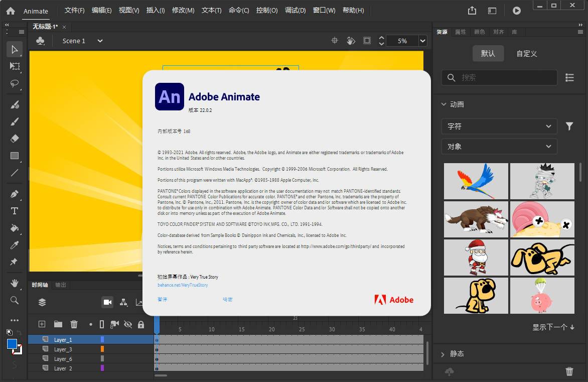Open the 对象 category dropdown
588x382 pixels.
tap(499, 147)
